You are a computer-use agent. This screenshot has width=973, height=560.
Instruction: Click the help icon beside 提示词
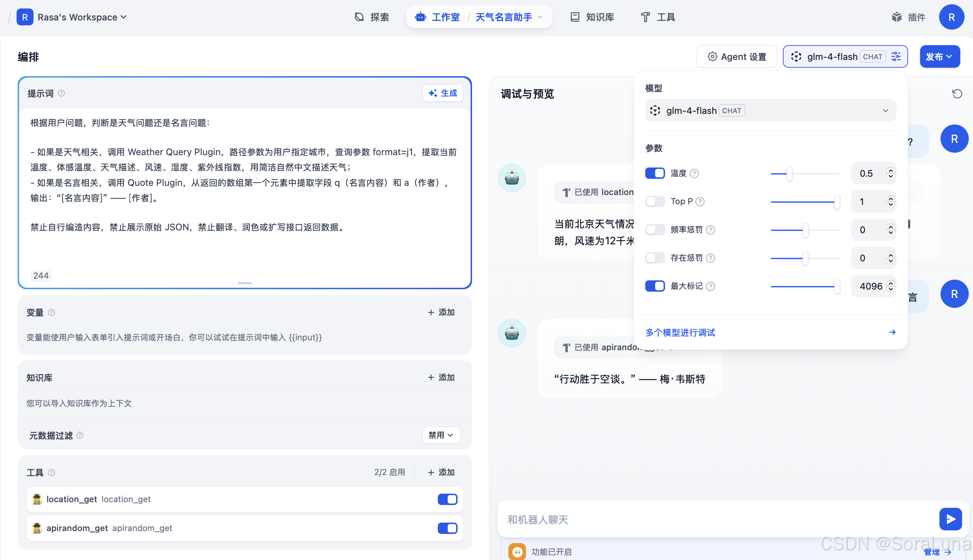click(x=61, y=93)
